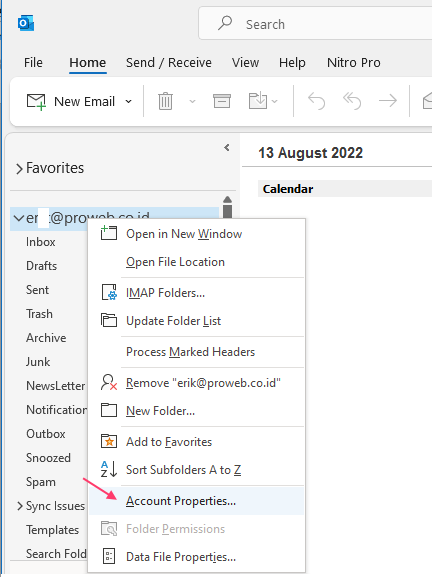Viewport: 432px width, 577px height.
Task: Click the folder pane scrollbar up arrow
Action: [227, 199]
